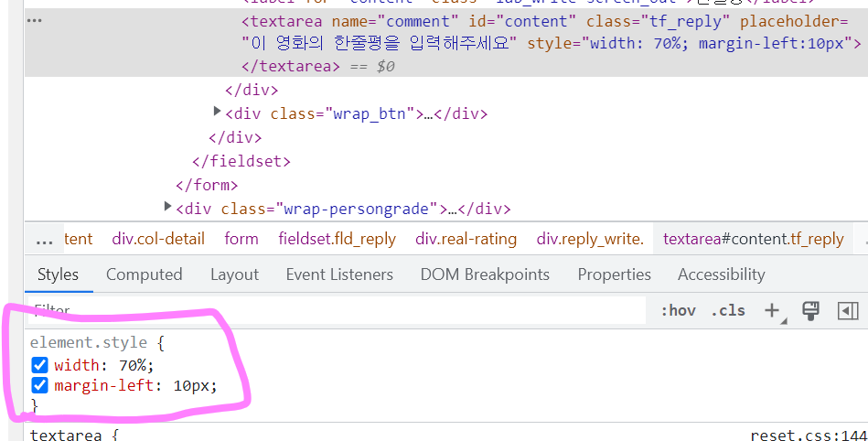This screenshot has width=868, height=441.
Task: Click the margin-left property name
Action: (104, 385)
